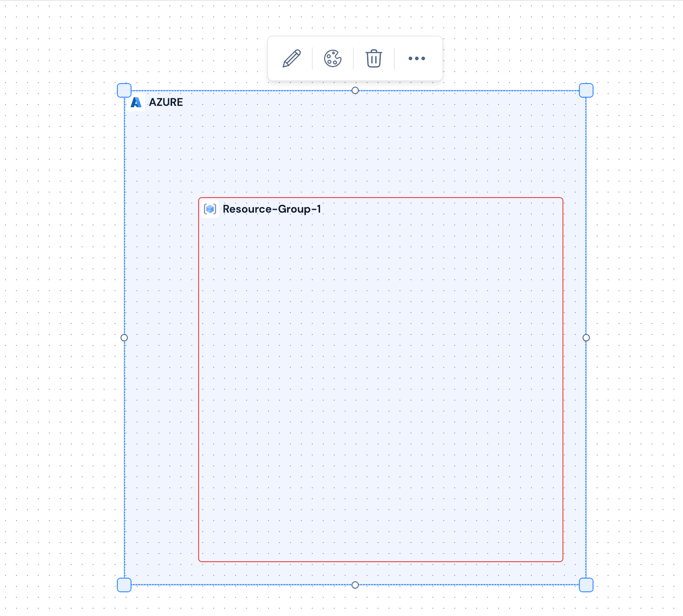Click the top-left resize handle of AZURE container

tap(124, 90)
